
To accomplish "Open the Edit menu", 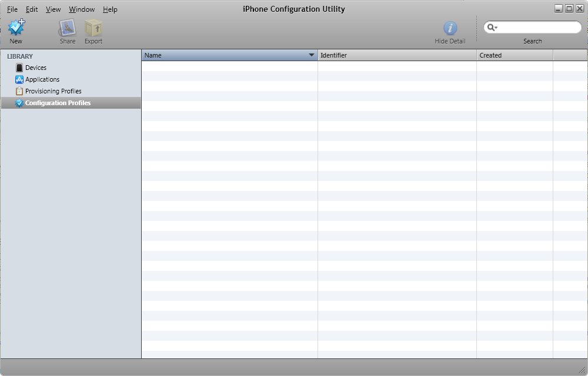I will pos(32,9).
